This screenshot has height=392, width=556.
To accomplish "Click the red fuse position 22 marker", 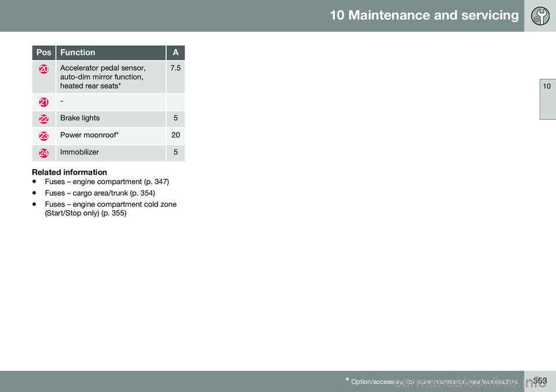I will pos(43,119).
